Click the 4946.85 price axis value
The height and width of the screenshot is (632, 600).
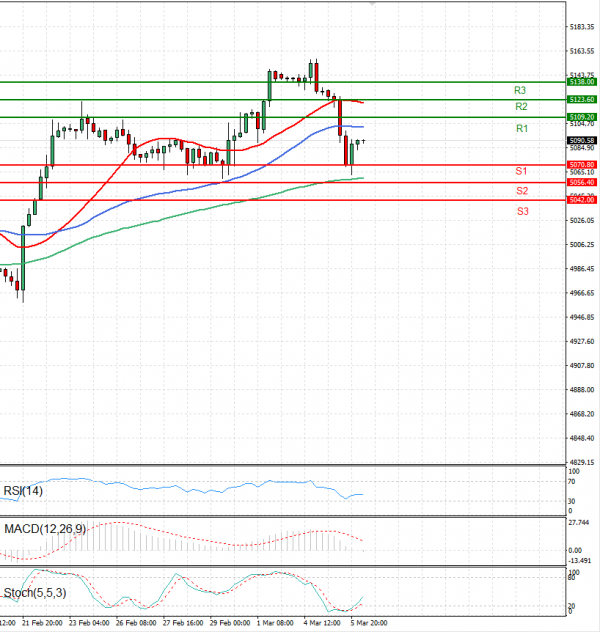point(582,317)
